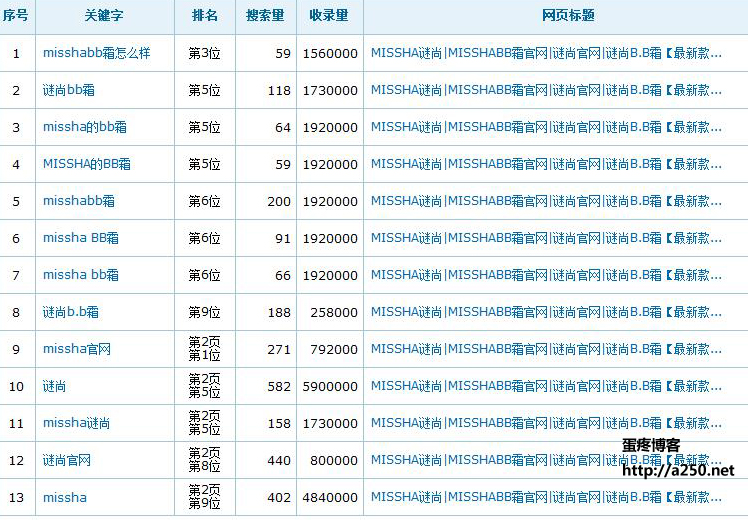Open page title link in row 6
The height and width of the screenshot is (520, 748).
coord(546,238)
